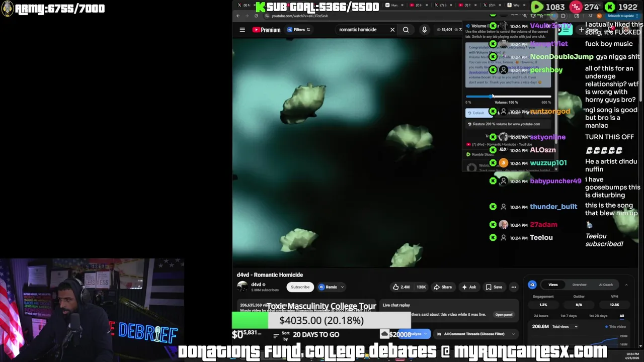The width and height of the screenshot is (644, 362).
Task: Open the Total views dropdown
Action: pos(566,327)
